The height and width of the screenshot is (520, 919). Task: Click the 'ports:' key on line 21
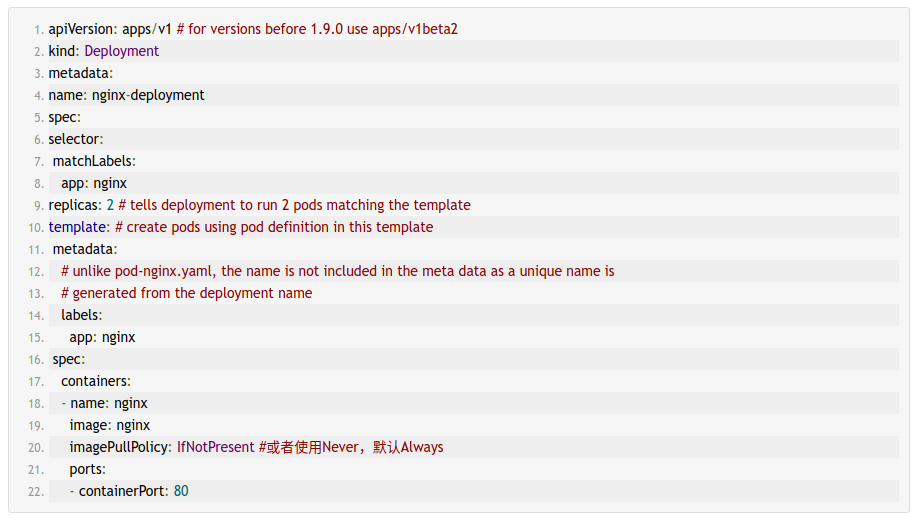[x=87, y=469]
